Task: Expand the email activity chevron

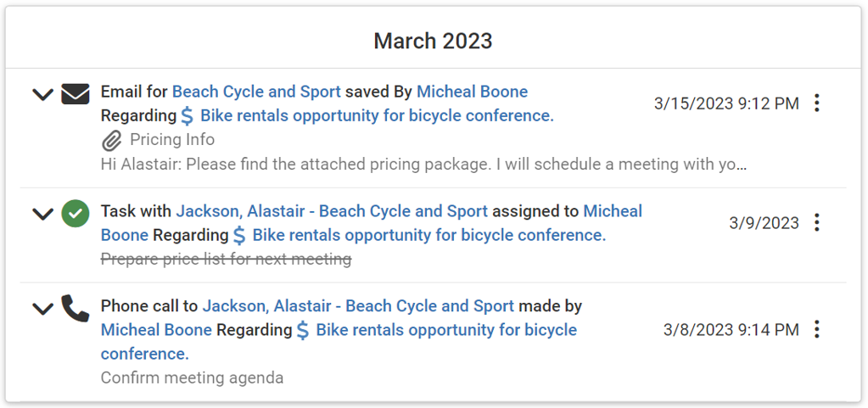Action: pyautogui.click(x=42, y=94)
